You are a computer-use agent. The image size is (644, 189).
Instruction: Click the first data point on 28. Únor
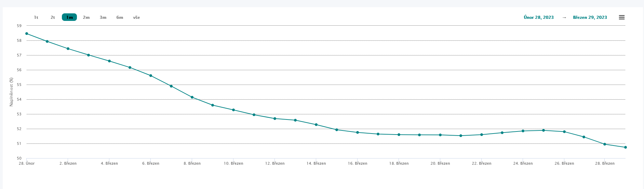[x=27, y=34]
